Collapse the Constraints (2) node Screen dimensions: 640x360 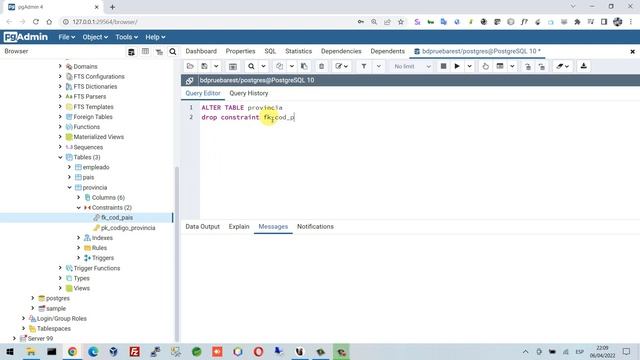coord(79,207)
